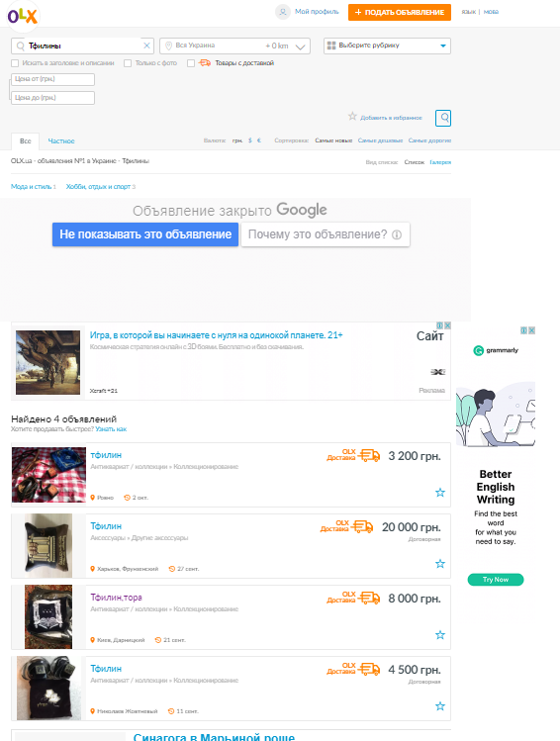Open the Вся Украина location selector
This screenshot has height=741, width=560.
[x=213, y=46]
